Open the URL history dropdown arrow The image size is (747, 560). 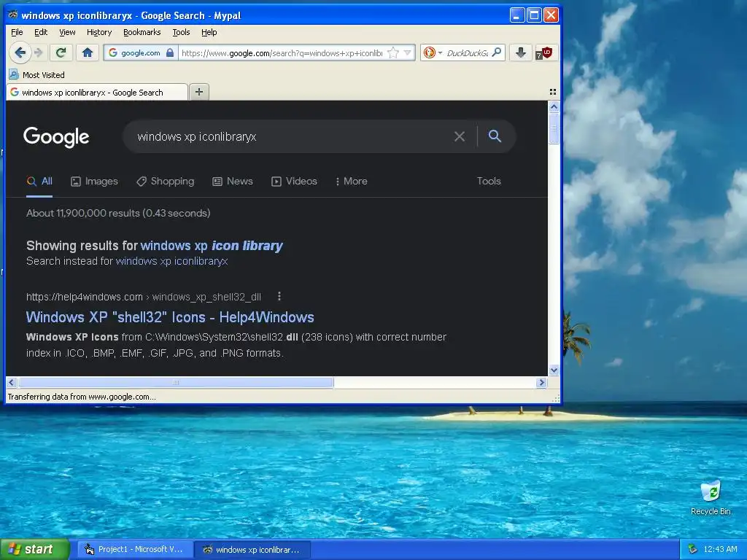click(407, 52)
